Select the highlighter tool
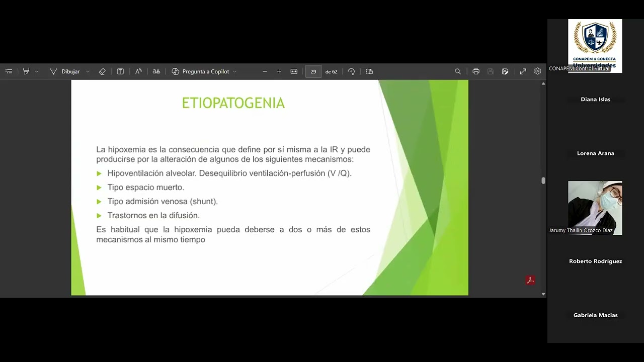This screenshot has width=644, height=362. point(26,71)
